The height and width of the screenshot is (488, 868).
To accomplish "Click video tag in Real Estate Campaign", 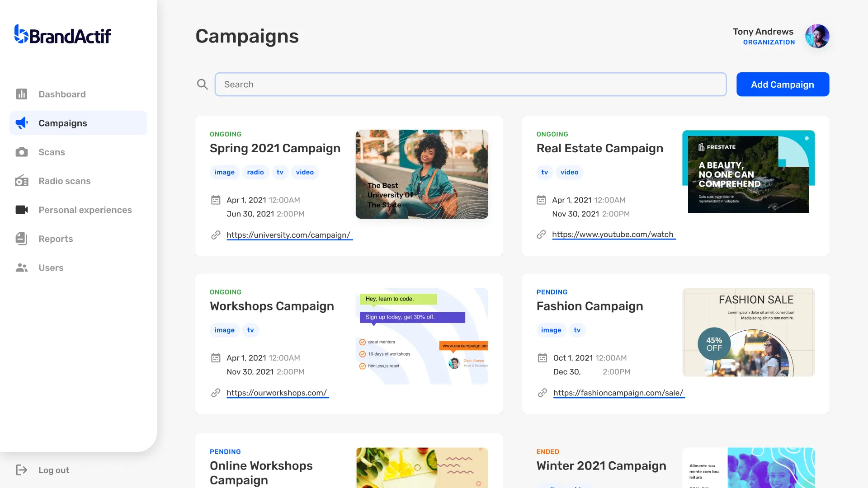I will 570,172.
